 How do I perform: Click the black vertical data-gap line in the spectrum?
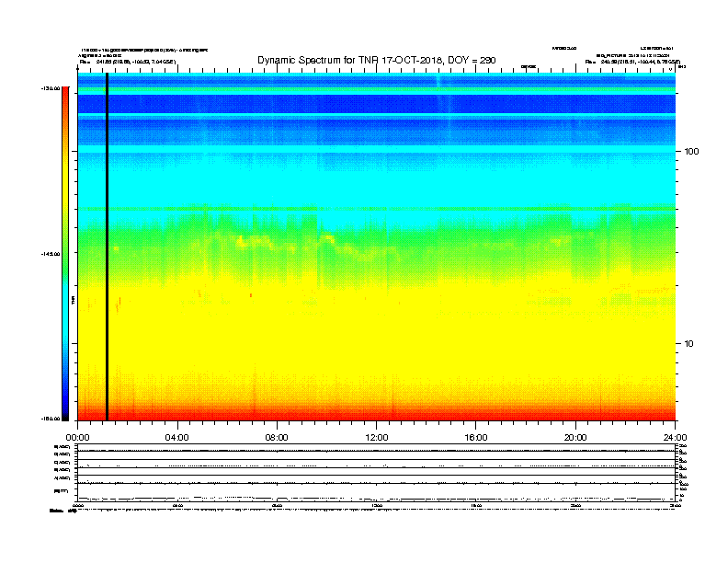[x=108, y=247]
